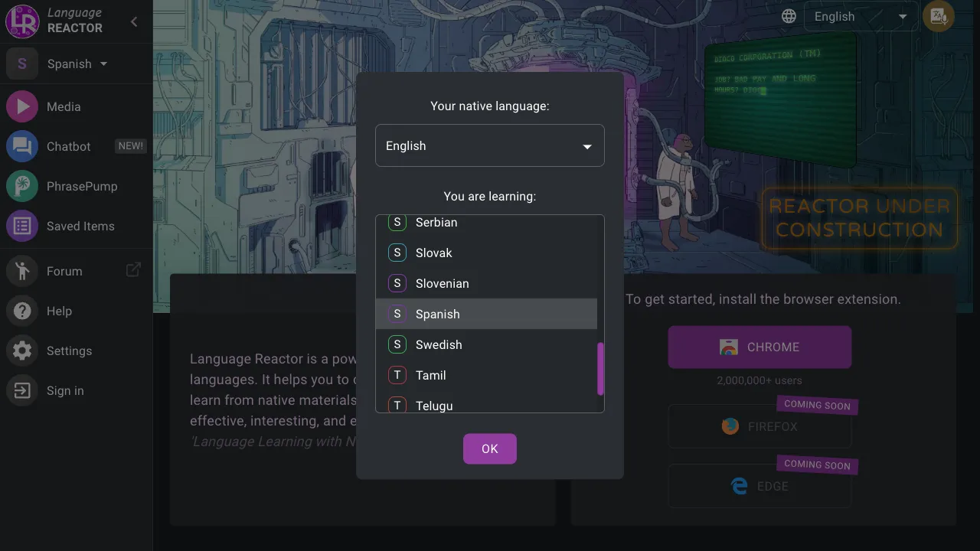Go to the Saved Items menu item
Image resolution: width=980 pixels, height=551 pixels.
click(77, 227)
